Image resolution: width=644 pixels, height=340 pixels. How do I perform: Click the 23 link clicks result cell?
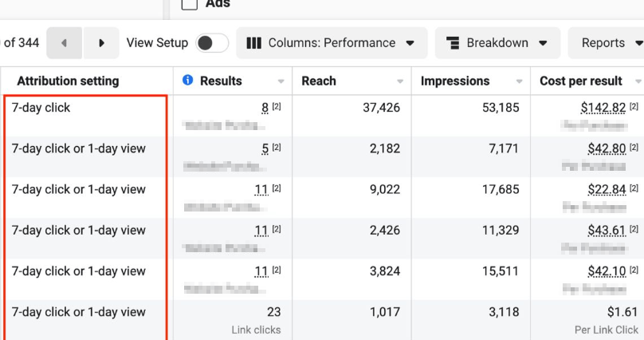coord(273,312)
